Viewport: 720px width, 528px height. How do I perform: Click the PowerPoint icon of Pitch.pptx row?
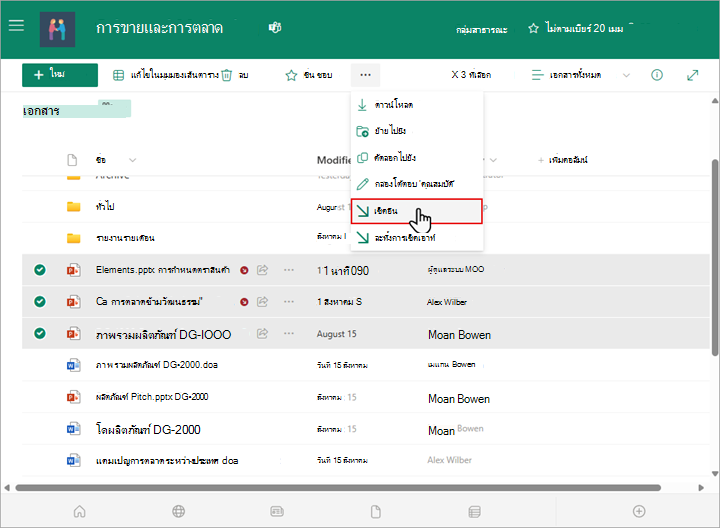(73, 397)
